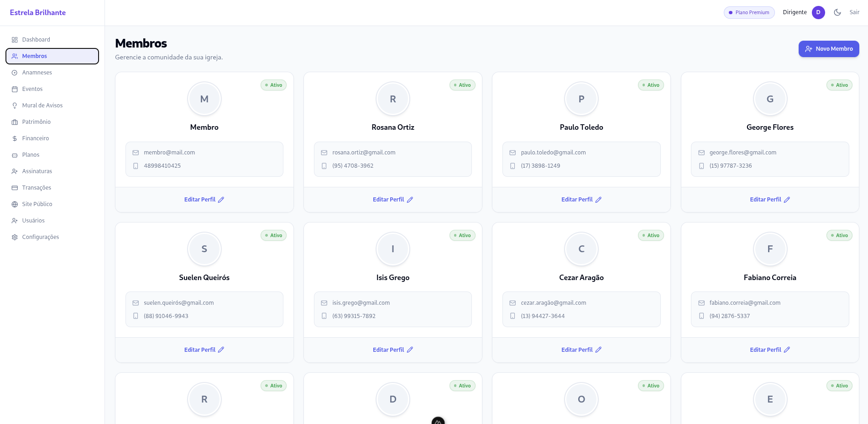This screenshot has height=424, width=868.
Task: Click the email membro@mail.com
Action: pos(169,153)
